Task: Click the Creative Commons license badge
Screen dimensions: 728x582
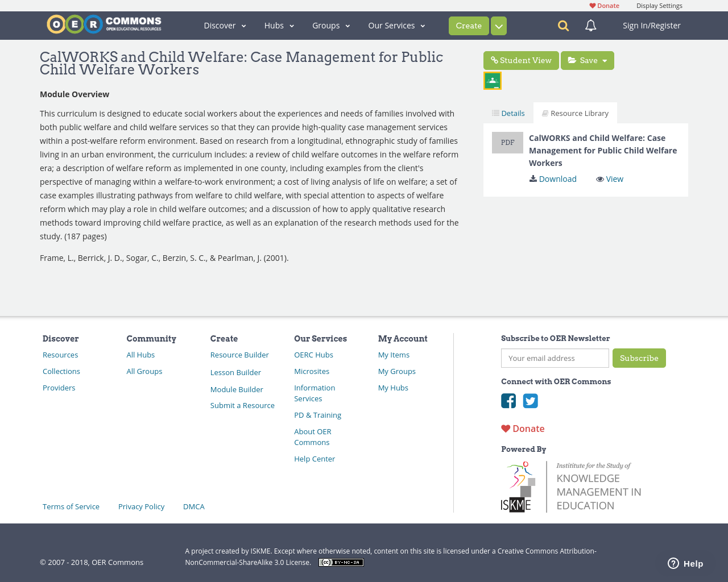Action: pyautogui.click(x=341, y=562)
